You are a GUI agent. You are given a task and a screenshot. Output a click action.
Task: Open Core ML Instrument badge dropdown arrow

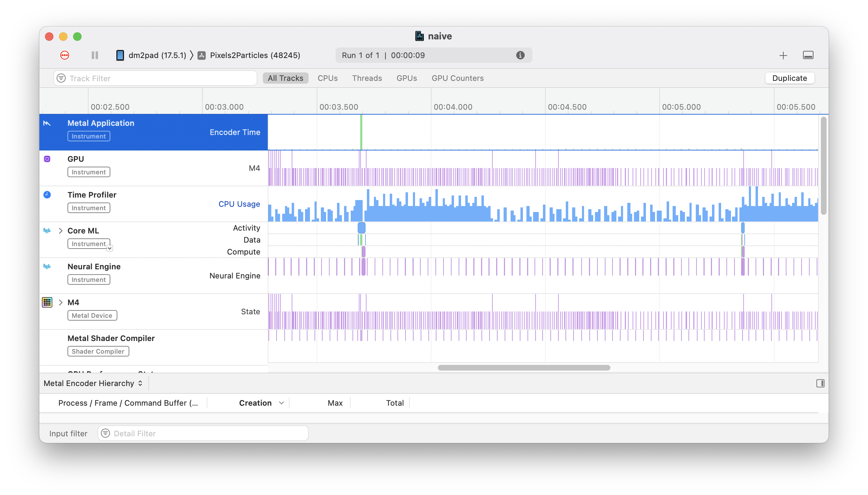pyautogui.click(x=110, y=249)
